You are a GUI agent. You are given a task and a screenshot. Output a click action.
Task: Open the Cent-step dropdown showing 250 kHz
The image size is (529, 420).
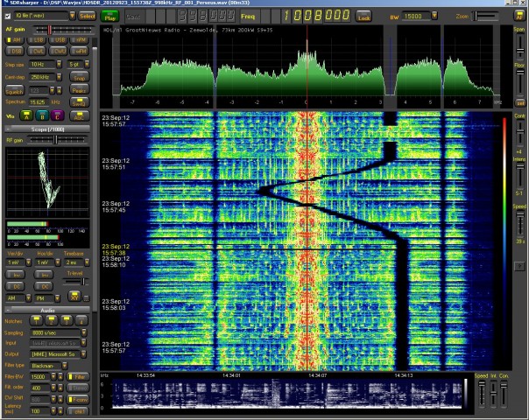coord(59,77)
